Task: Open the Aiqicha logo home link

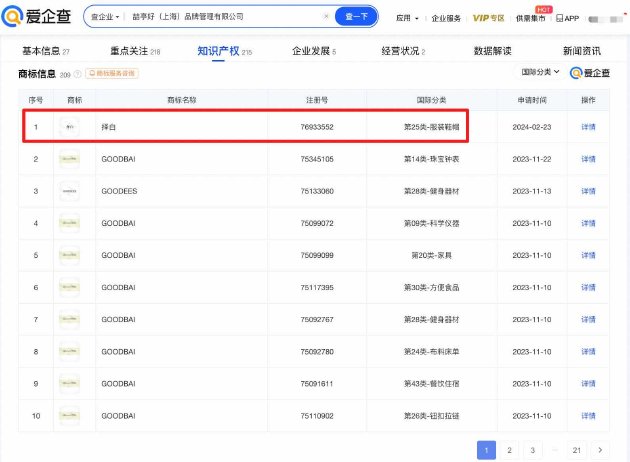Action: pyautogui.click(x=36, y=16)
